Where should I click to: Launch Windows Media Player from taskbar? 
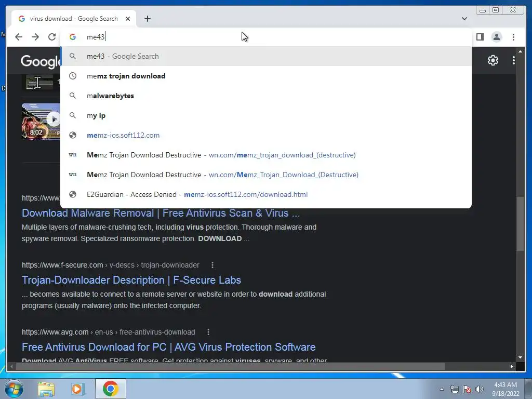(x=77, y=389)
